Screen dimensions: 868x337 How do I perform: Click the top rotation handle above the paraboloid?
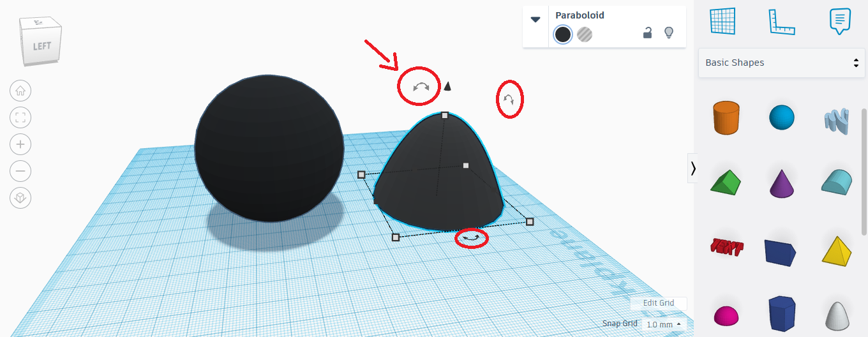coord(421,87)
